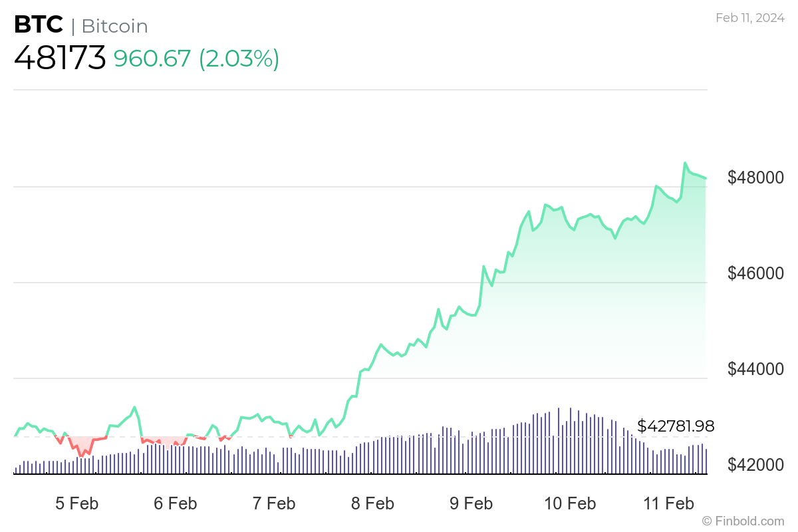
Task: Select the 6 Feb date on axis
Action: pos(175,503)
